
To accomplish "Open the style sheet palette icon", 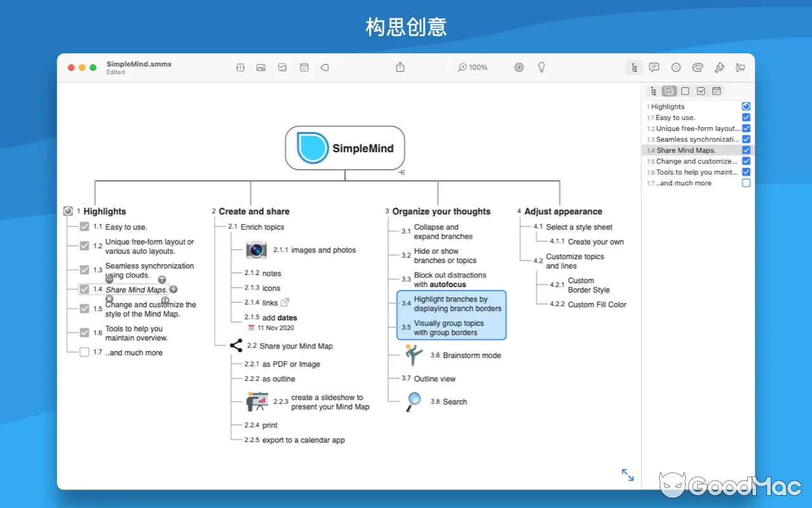I will tap(697, 67).
